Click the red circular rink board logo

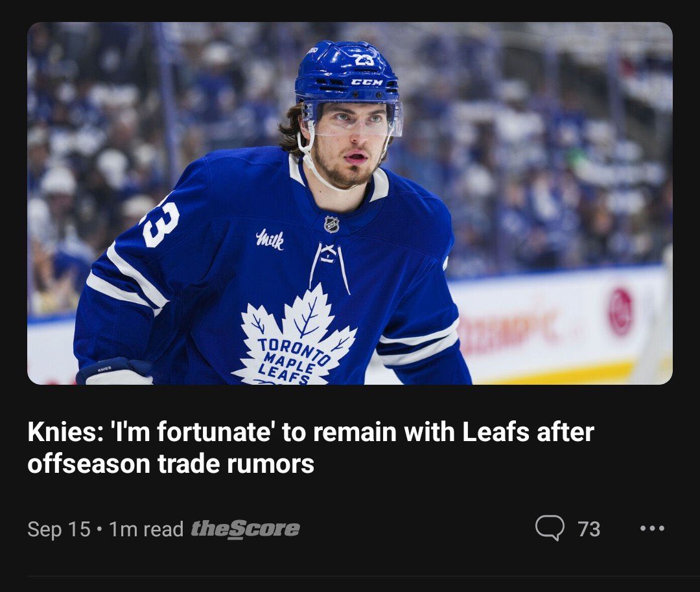(x=620, y=312)
